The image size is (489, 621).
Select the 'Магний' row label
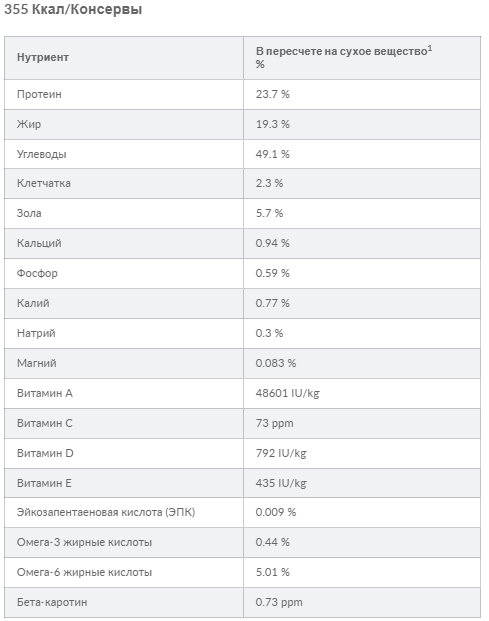point(36,363)
